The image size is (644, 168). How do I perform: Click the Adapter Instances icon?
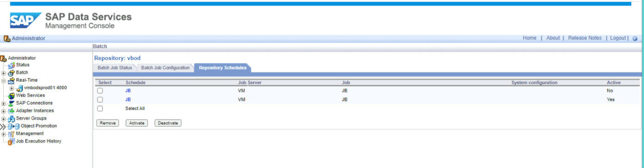coord(12,111)
